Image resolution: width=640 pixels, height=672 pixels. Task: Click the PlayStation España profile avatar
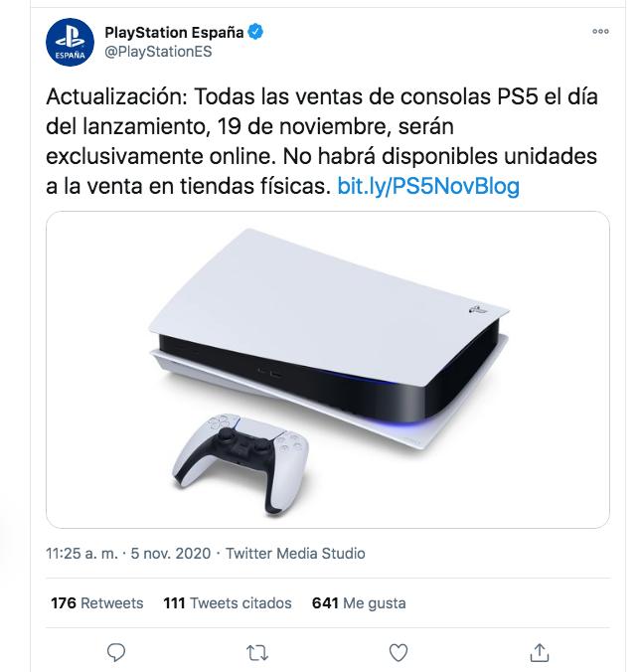(x=71, y=42)
